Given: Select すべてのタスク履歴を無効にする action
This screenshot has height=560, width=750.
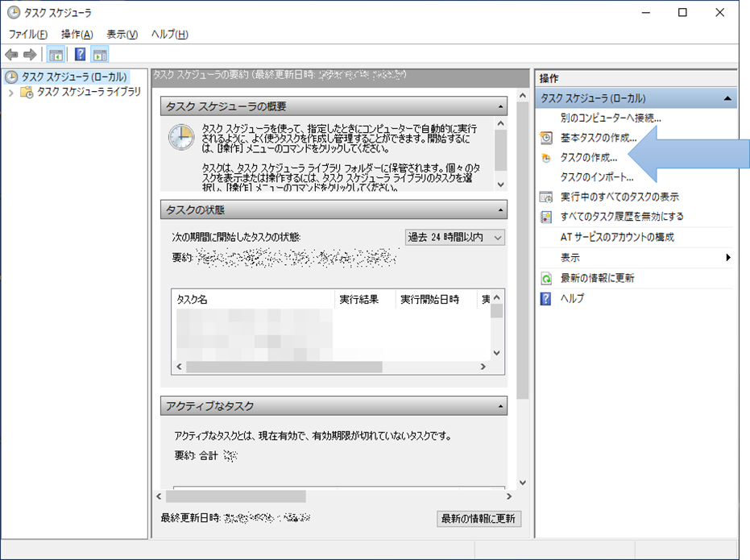Looking at the screenshot, I should pyautogui.click(x=622, y=217).
